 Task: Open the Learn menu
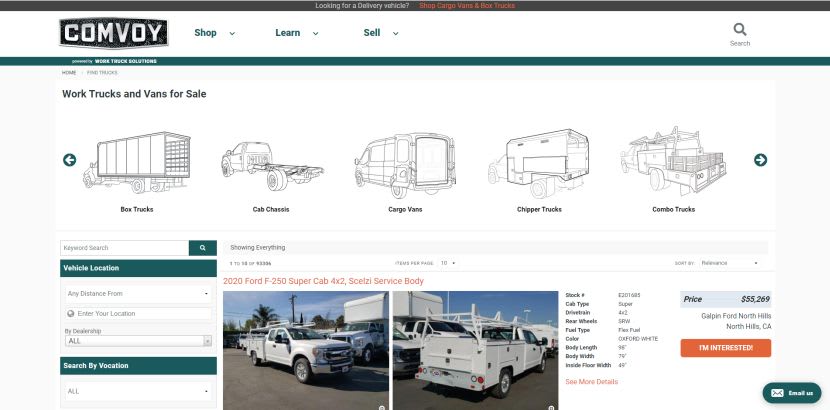pyautogui.click(x=287, y=33)
